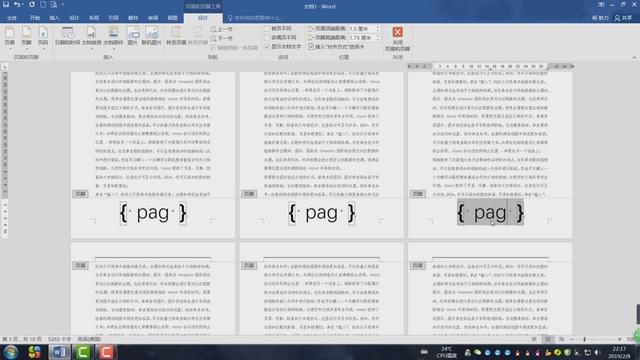Go to Previous section
The image size is (640, 360).
click(x=222, y=29)
